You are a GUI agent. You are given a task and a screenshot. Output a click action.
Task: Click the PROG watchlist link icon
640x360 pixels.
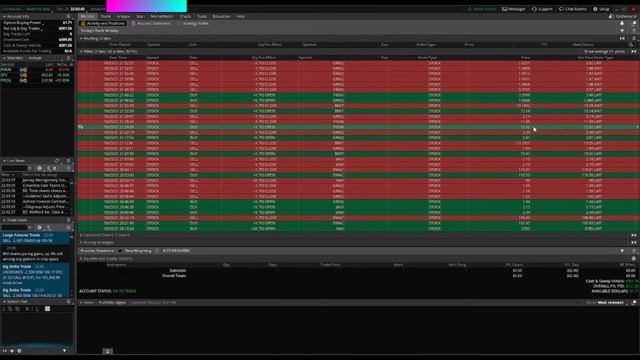point(23,80)
